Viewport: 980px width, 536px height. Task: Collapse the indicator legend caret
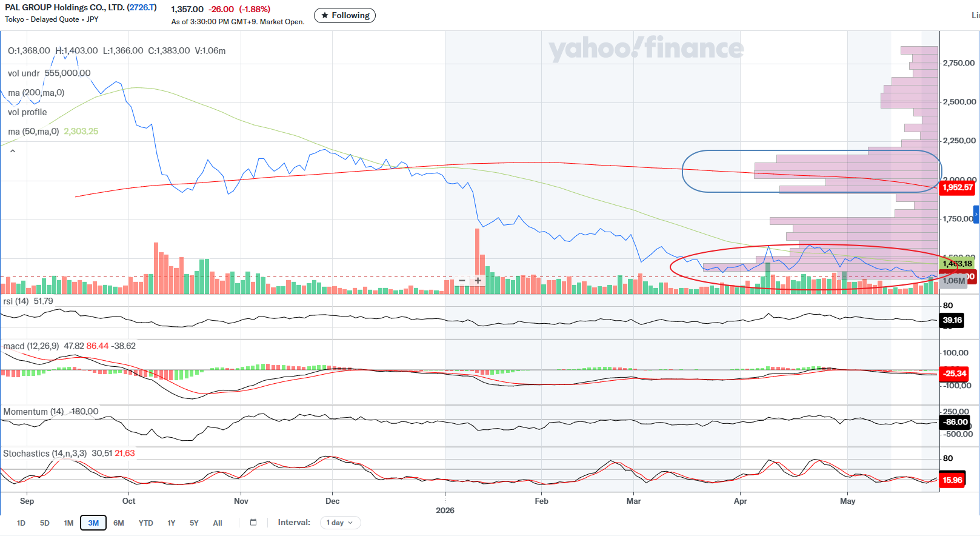point(13,151)
